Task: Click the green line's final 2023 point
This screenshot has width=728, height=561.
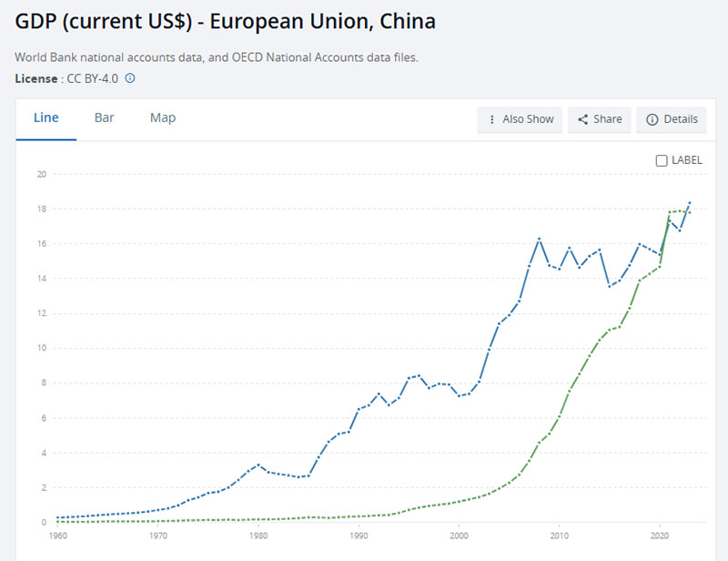Action: tap(689, 212)
